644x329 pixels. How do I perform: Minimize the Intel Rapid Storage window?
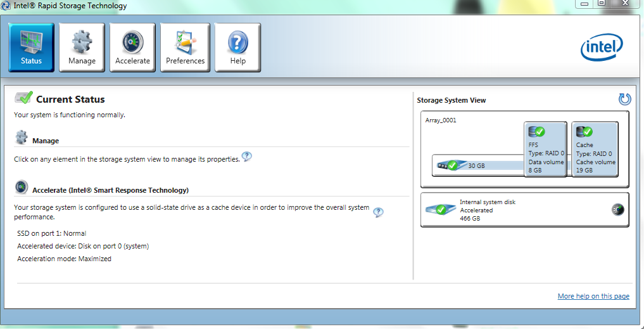pos(585,4)
